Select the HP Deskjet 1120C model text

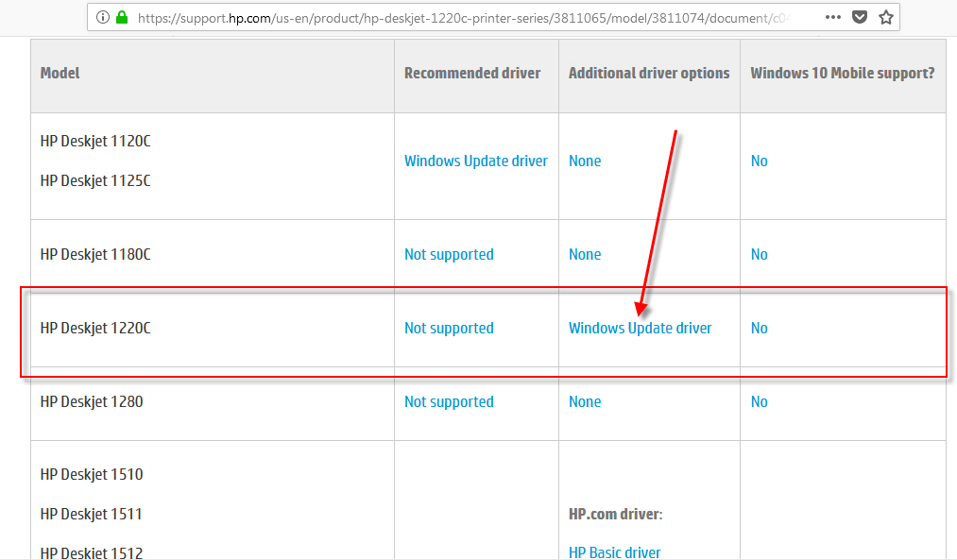(x=95, y=142)
